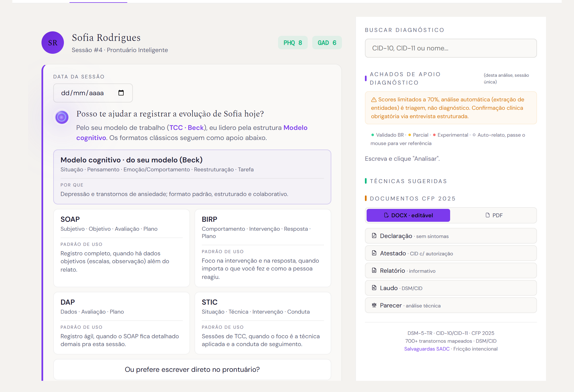Screen dimensions: 574x392
Task: Click the dd/mm/aaaa session date field
Action: pos(93,93)
